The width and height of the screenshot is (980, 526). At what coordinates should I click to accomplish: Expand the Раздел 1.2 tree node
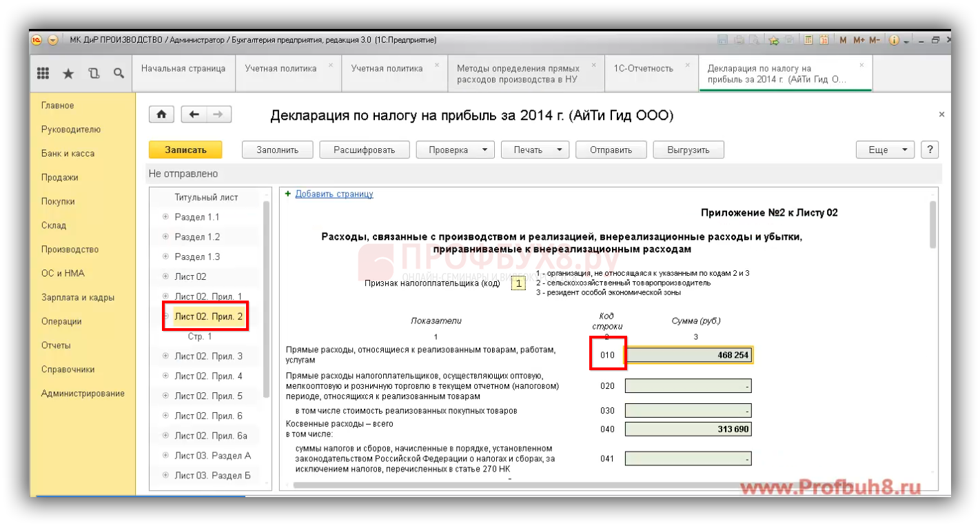[x=165, y=236]
